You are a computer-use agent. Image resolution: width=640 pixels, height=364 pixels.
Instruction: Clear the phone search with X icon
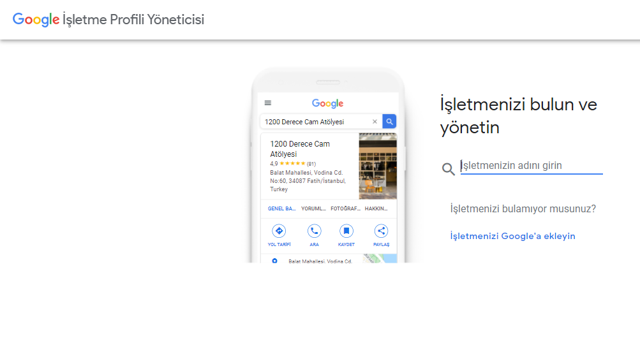pos(375,122)
